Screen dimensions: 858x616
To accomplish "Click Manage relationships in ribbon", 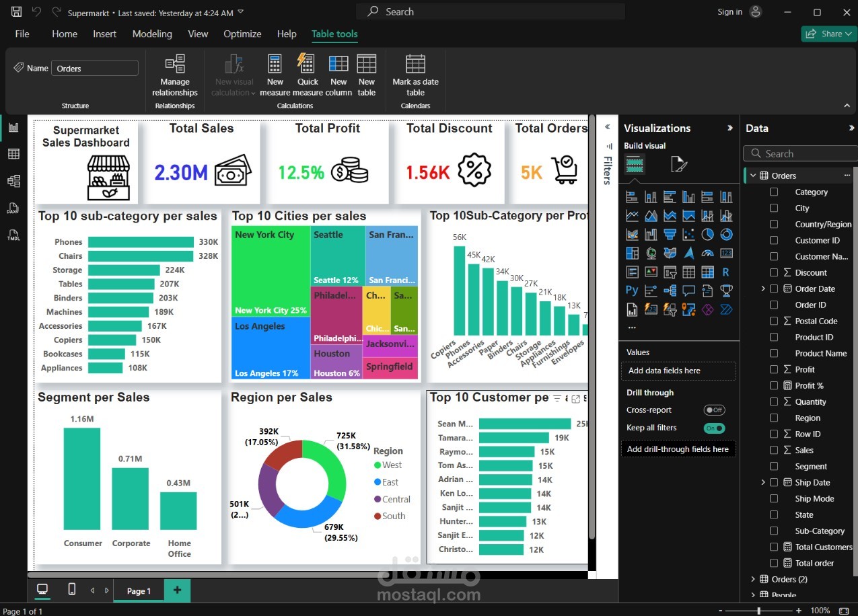I will pyautogui.click(x=175, y=75).
